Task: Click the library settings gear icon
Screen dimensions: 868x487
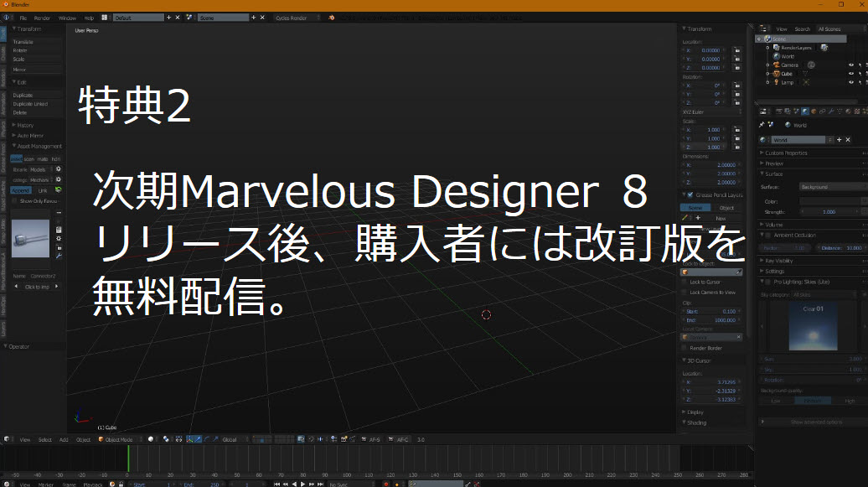Action: point(58,169)
